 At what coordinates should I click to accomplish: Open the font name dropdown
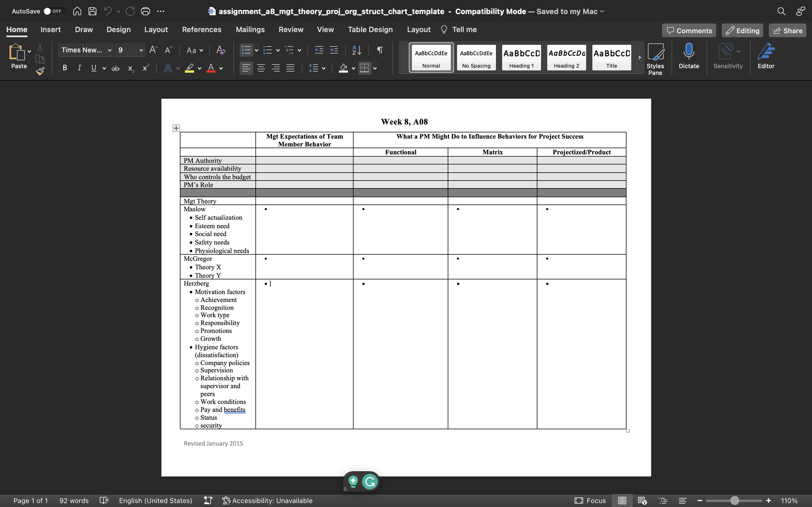tap(109, 50)
